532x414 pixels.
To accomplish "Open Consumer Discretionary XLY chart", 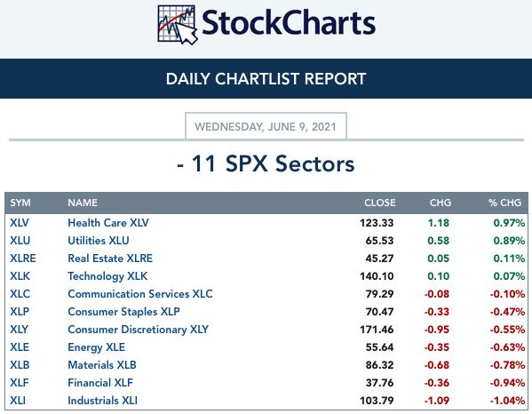I will [x=138, y=330].
